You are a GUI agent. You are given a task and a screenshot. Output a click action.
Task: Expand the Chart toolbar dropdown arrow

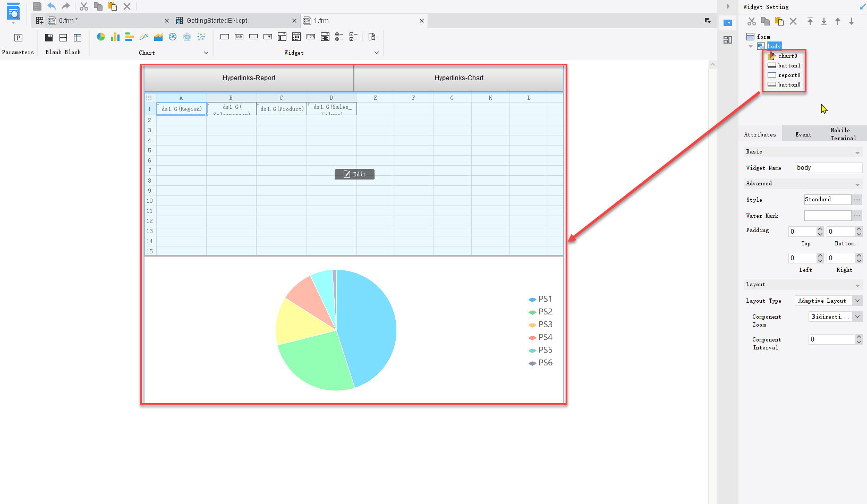pos(206,53)
